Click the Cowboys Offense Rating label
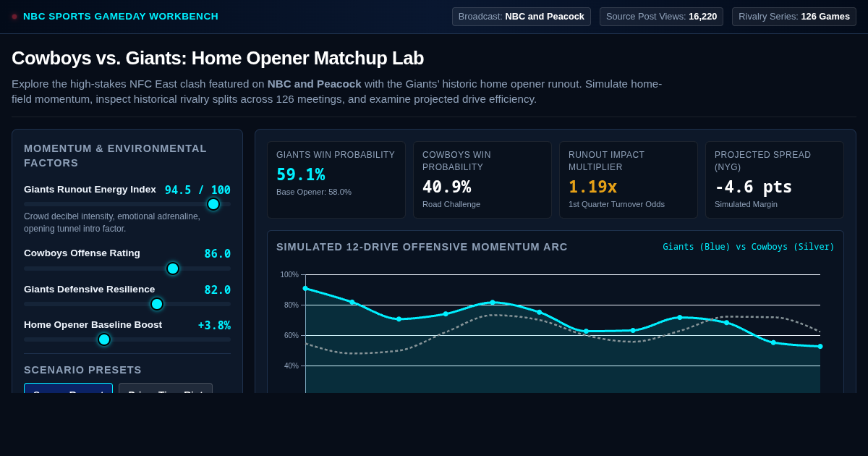The width and height of the screenshot is (868, 456). (x=82, y=253)
